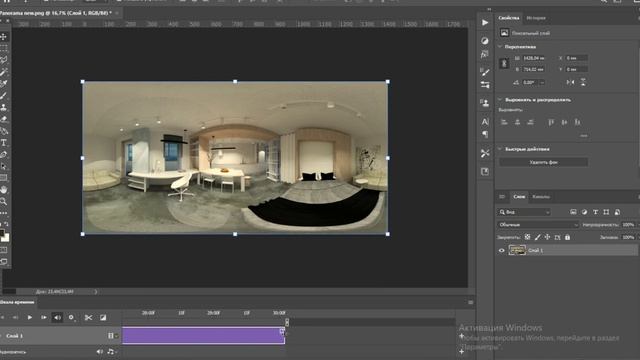Open the rotation angle dropdown
This screenshot has height=360, width=640.
pyautogui.click(x=542, y=82)
